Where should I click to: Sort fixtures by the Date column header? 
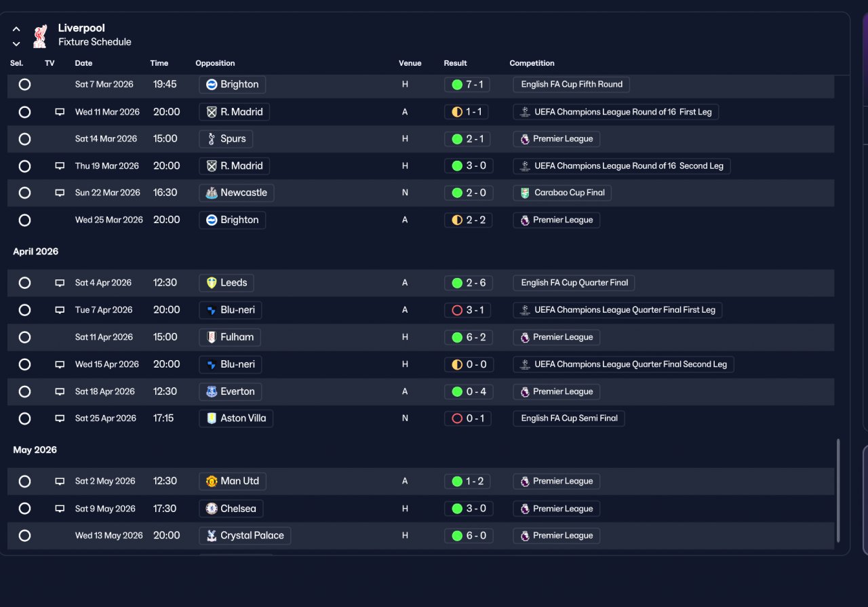[x=83, y=63]
